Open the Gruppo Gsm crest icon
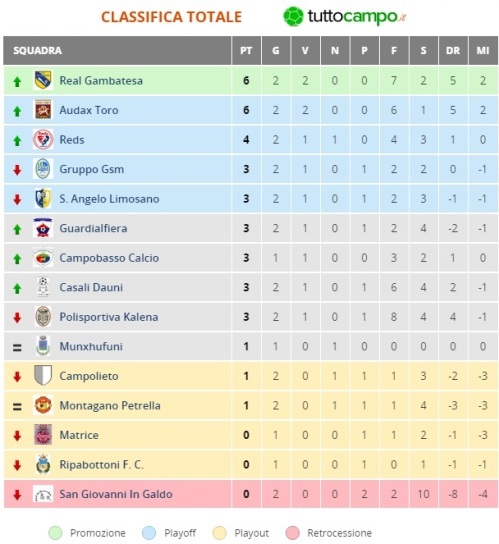This screenshot has height=544, width=499. click(x=43, y=169)
